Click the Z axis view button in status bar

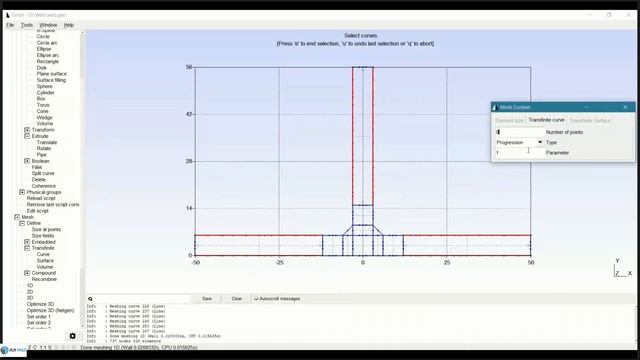pyautogui.click(x=29, y=347)
